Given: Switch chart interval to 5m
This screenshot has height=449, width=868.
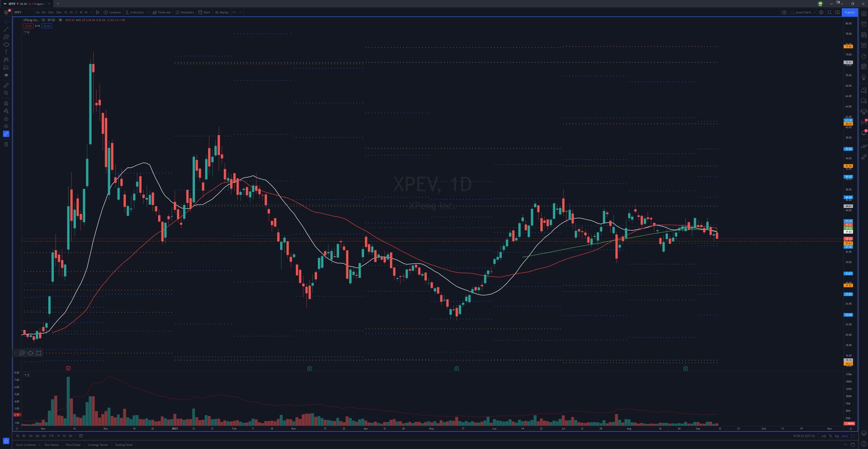Looking at the screenshot, I should pyautogui.click(x=44, y=12).
